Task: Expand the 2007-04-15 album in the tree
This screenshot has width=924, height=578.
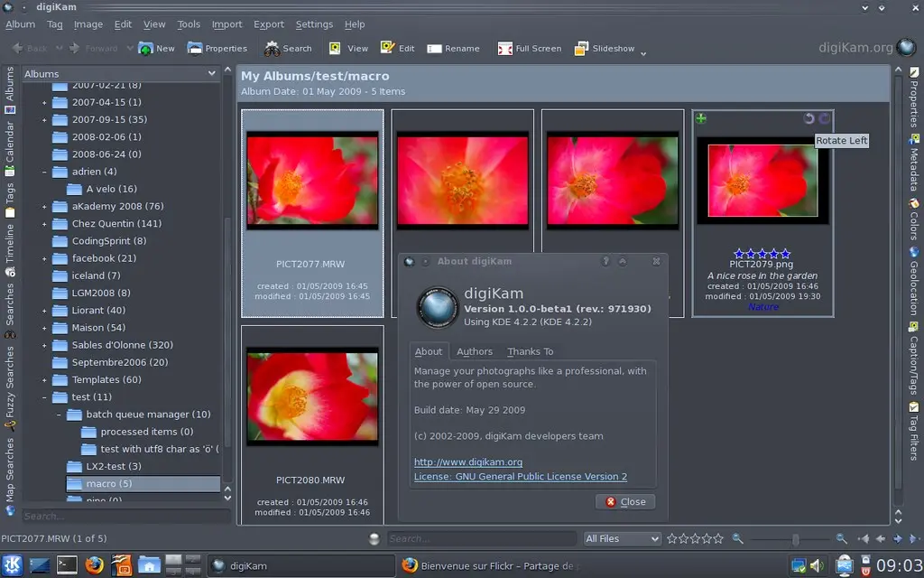Action: click(44, 102)
